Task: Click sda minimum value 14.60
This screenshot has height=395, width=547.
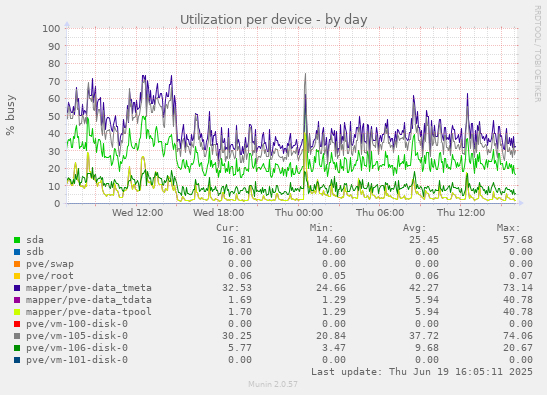Action: click(331, 240)
